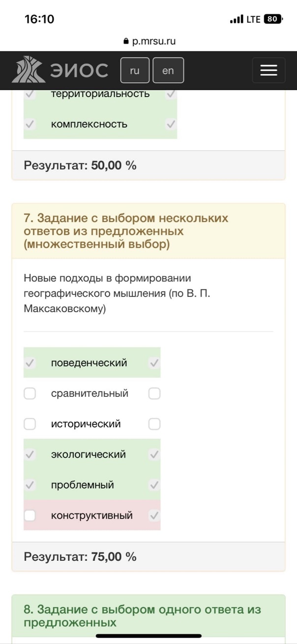
Task: Tap the p.mrsu.ru address bar
Action: point(149,41)
